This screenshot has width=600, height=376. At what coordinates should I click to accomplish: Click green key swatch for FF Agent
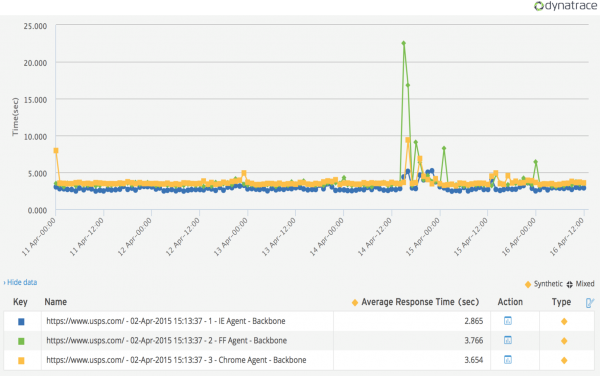(x=21, y=341)
